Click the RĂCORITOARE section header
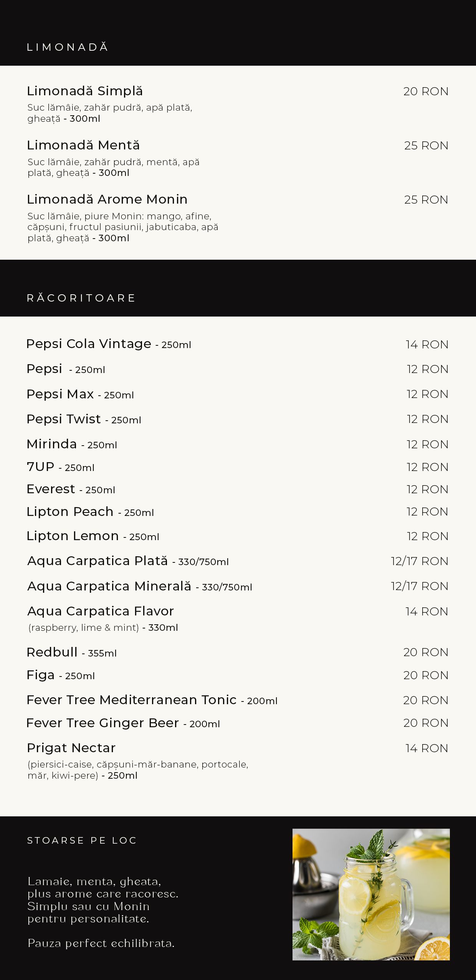This screenshot has width=476, height=980. (81, 298)
